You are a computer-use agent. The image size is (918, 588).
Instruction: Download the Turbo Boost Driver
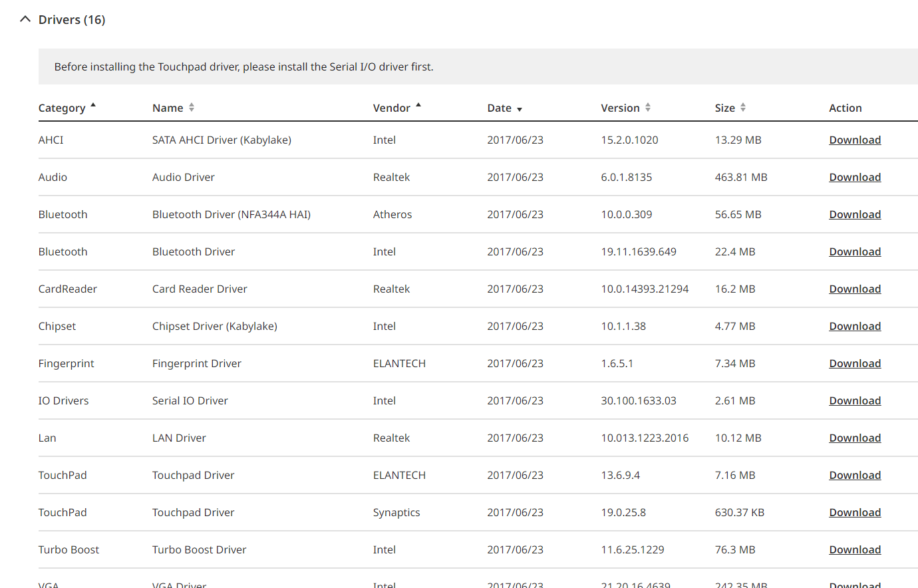click(x=855, y=549)
